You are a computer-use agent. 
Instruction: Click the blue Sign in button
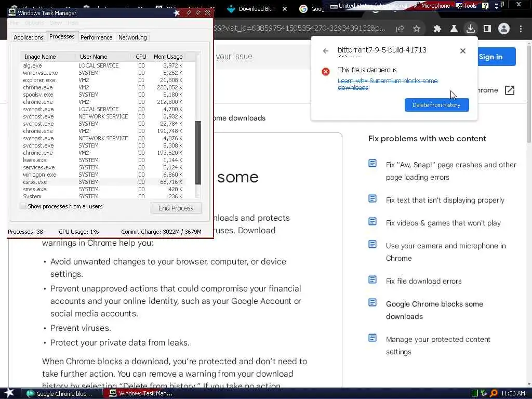click(497, 57)
